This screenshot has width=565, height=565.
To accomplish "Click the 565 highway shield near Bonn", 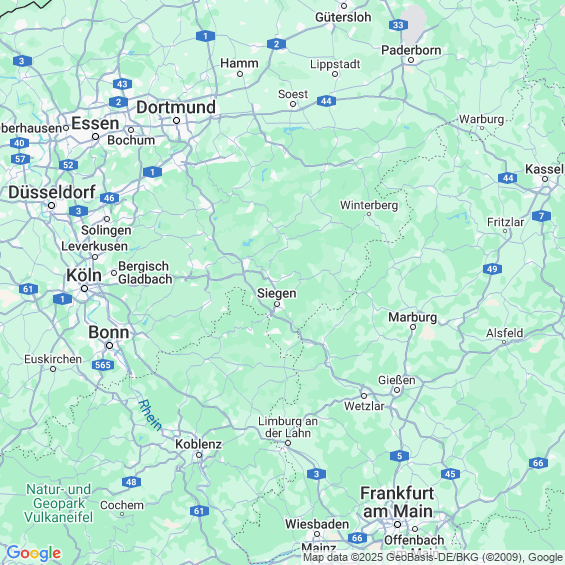I will [103, 365].
